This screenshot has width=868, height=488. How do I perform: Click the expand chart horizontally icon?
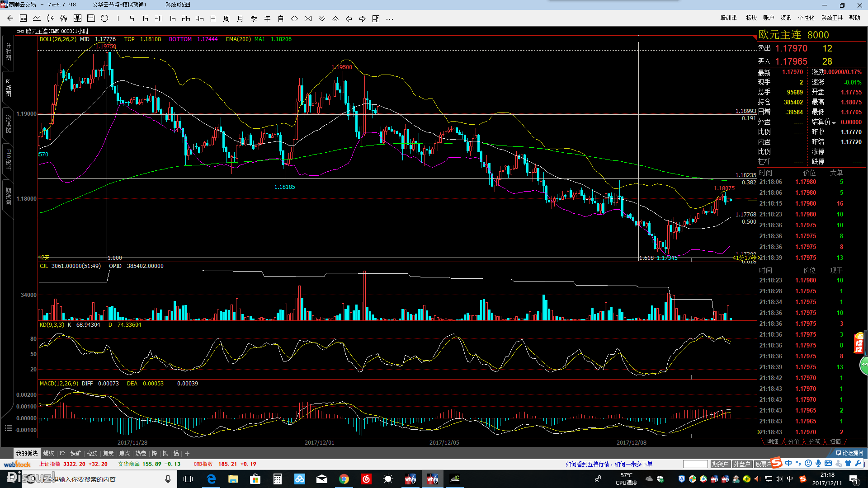click(x=294, y=19)
